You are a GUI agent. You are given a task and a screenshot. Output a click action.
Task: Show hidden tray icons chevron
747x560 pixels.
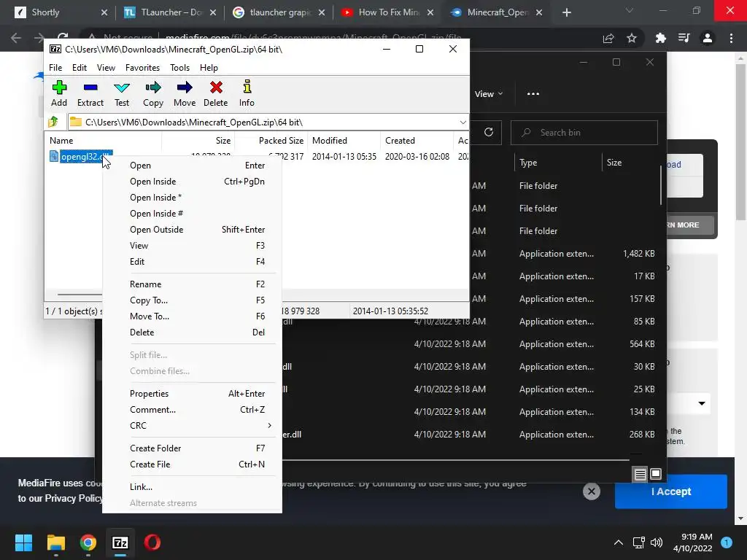click(619, 542)
